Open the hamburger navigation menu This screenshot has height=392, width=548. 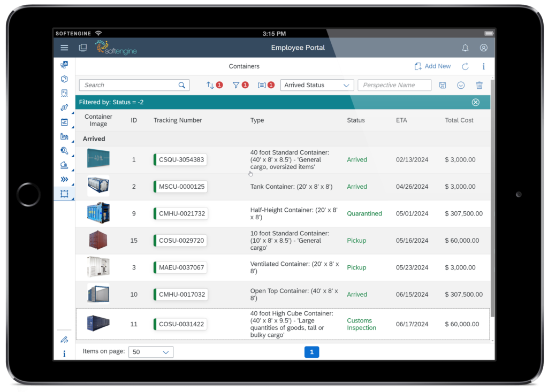(64, 48)
